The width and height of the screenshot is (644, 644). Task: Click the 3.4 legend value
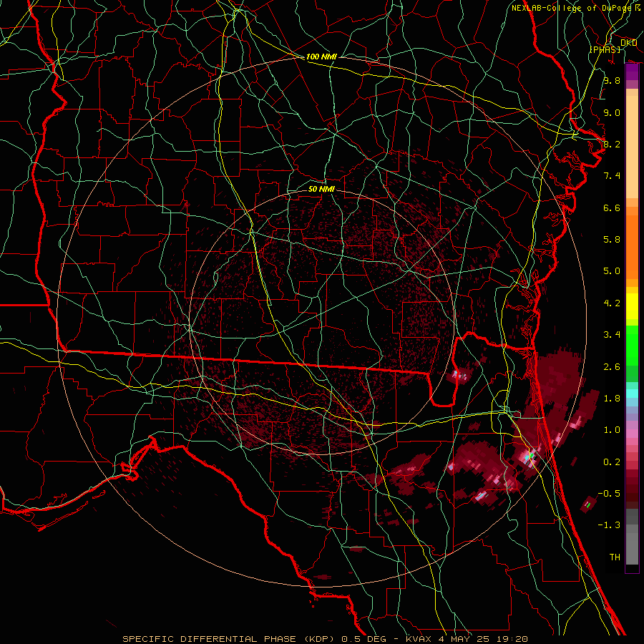612,335
